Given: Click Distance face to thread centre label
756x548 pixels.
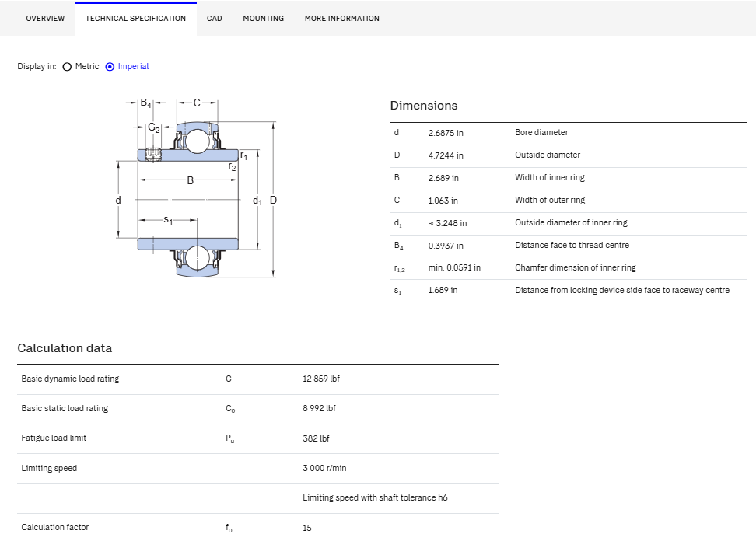Looking at the screenshot, I should coord(572,245).
